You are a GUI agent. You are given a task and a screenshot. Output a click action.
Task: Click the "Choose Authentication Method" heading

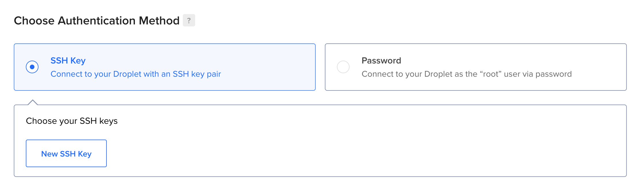pyautogui.click(x=97, y=21)
